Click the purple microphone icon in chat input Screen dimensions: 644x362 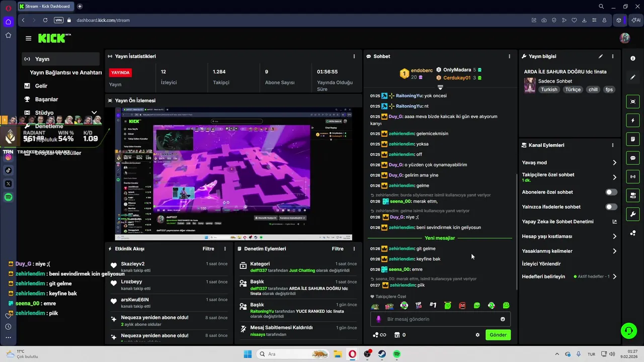pos(379,319)
